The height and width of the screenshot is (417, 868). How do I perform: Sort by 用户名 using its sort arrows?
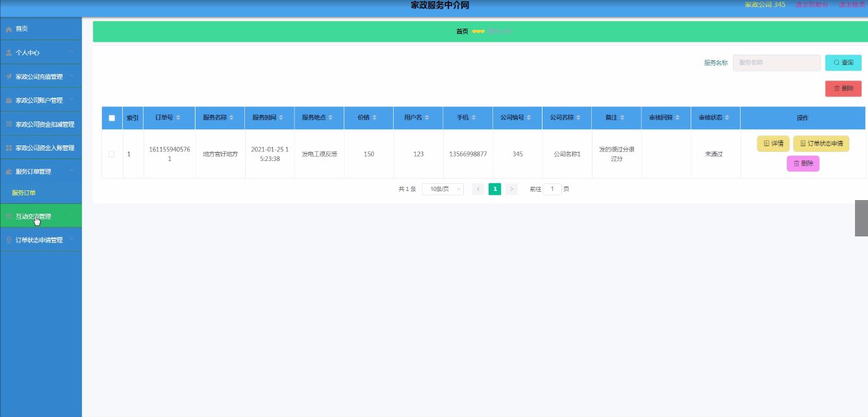click(428, 118)
